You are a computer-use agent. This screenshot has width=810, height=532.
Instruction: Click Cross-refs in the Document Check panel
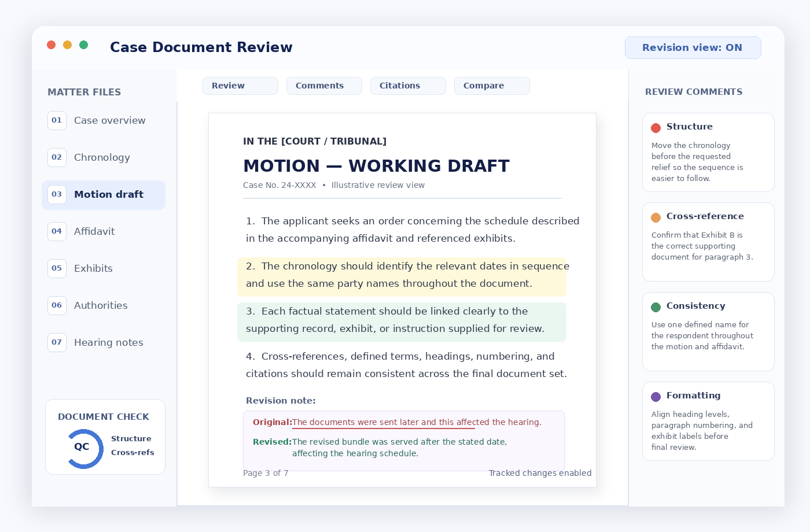[x=132, y=453]
